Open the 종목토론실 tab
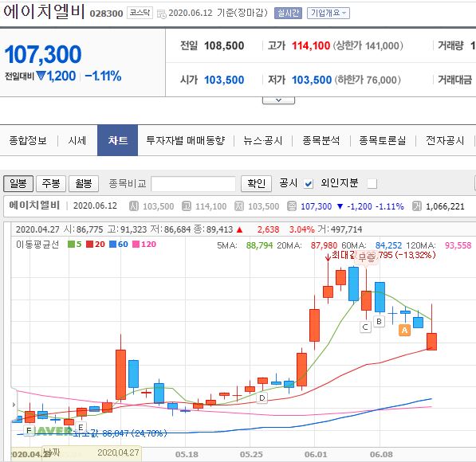 (x=383, y=140)
